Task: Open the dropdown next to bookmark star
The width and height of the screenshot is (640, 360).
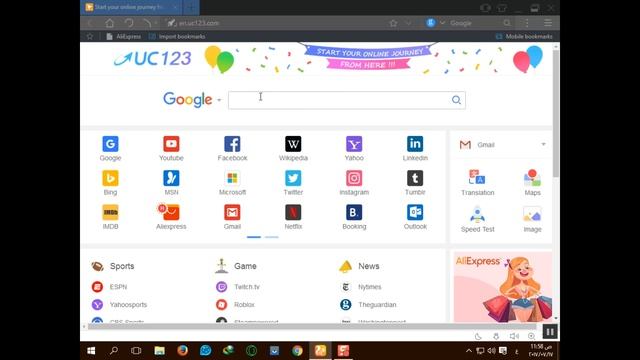Action: pos(408,23)
